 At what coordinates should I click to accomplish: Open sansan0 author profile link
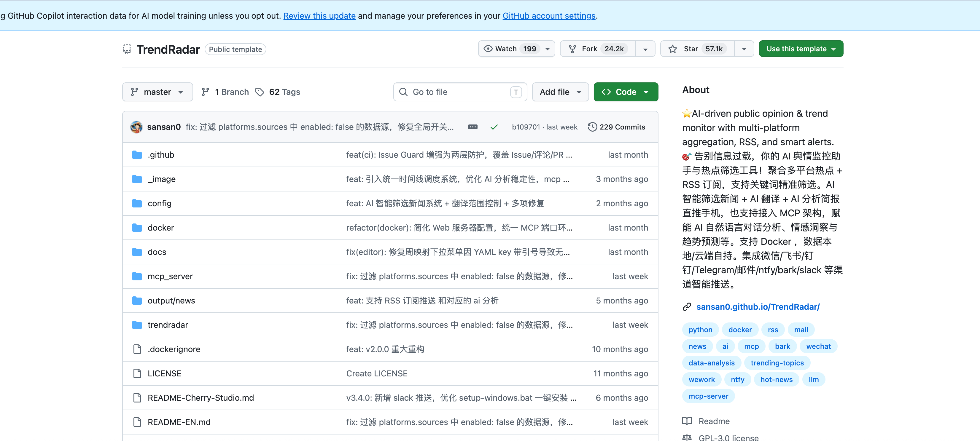point(164,127)
